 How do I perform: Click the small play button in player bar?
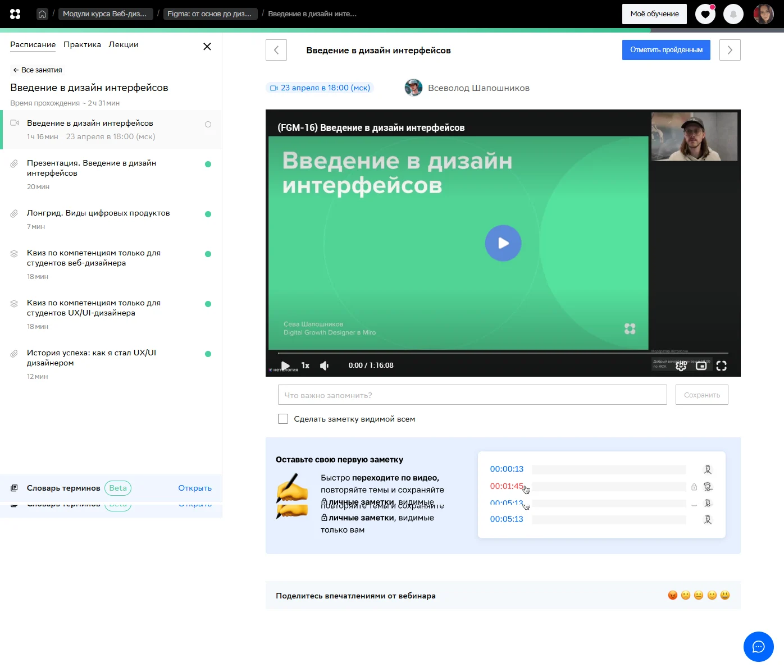pos(285,365)
